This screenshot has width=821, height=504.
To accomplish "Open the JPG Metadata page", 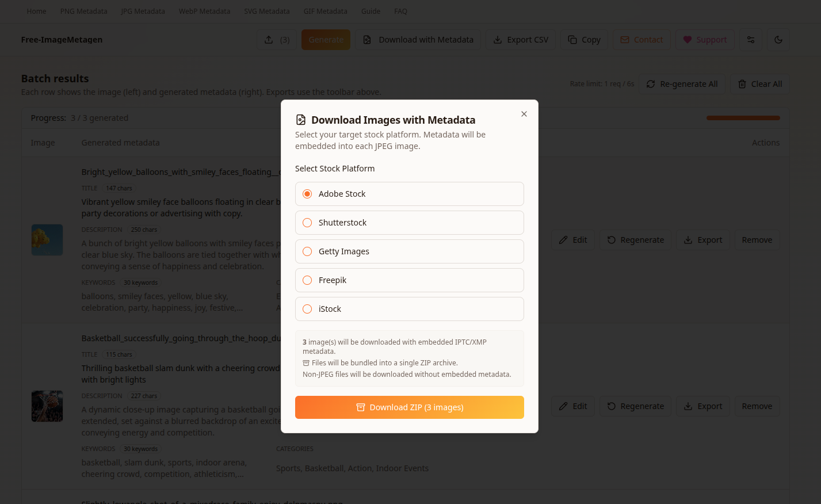I will pos(143,11).
